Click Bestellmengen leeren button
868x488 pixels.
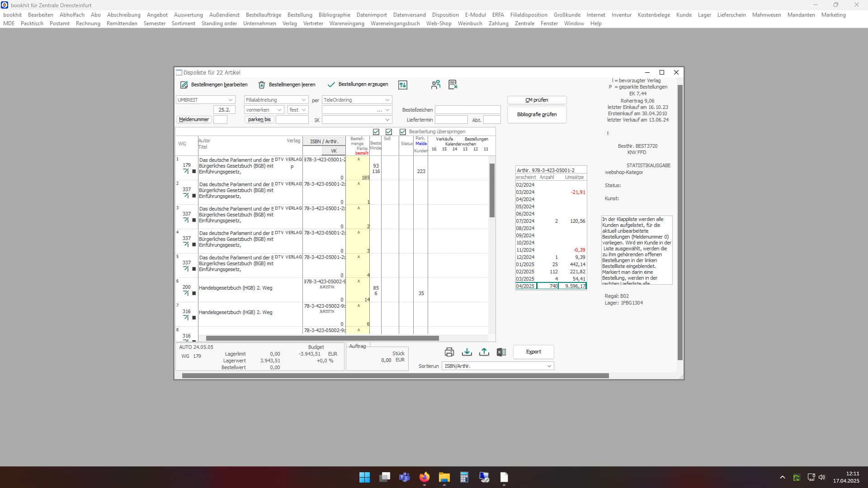(x=287, y=84)
